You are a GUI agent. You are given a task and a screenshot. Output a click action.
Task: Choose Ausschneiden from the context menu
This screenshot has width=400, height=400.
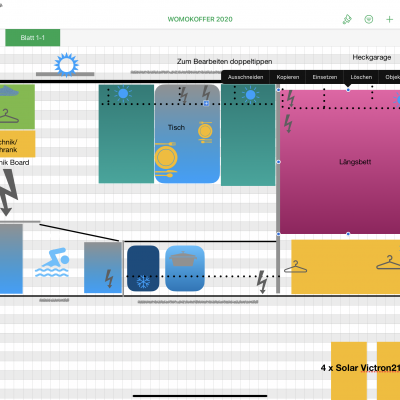point(245,77)
